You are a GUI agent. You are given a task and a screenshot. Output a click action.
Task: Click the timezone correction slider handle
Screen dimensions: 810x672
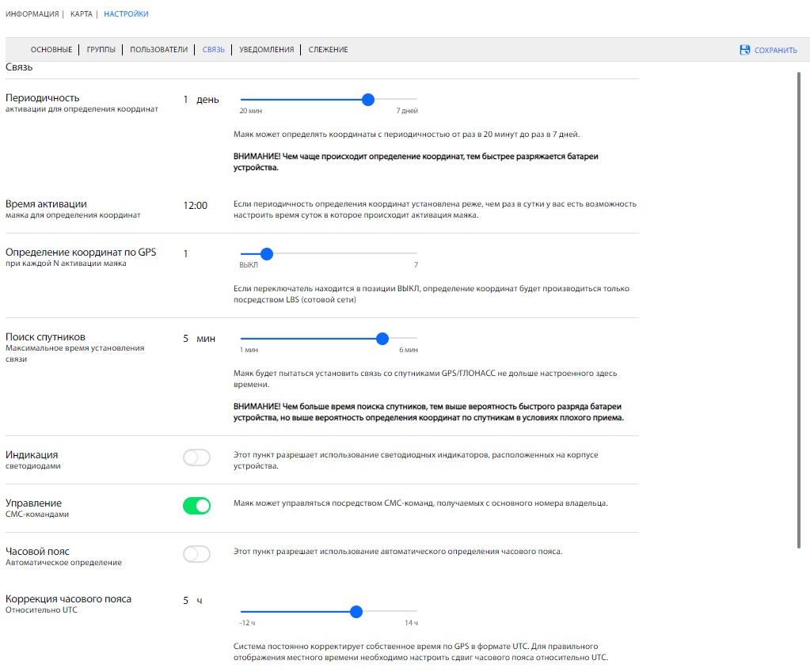click(x=356, y=612)
